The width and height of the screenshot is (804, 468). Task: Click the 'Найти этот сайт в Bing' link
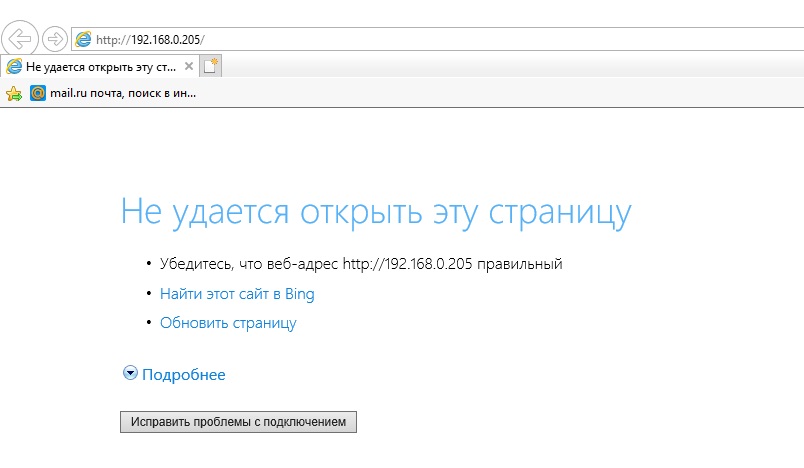237,294
